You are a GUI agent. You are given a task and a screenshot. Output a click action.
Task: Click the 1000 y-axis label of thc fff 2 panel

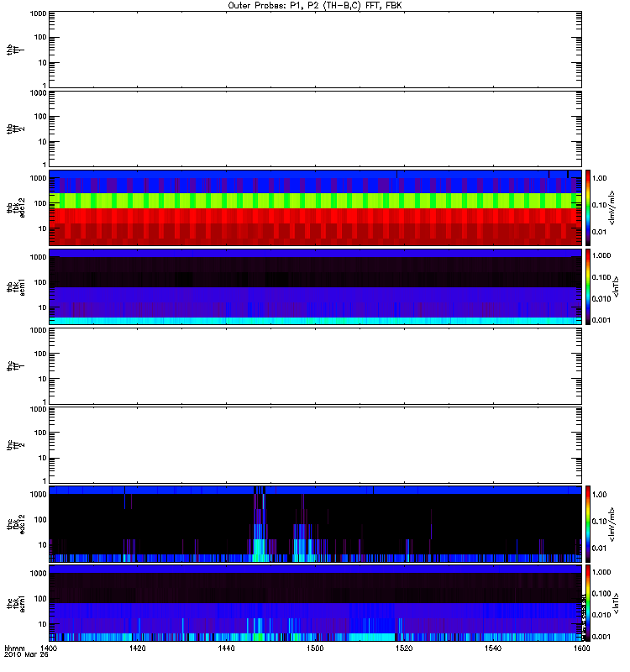(x=38, y=409)
